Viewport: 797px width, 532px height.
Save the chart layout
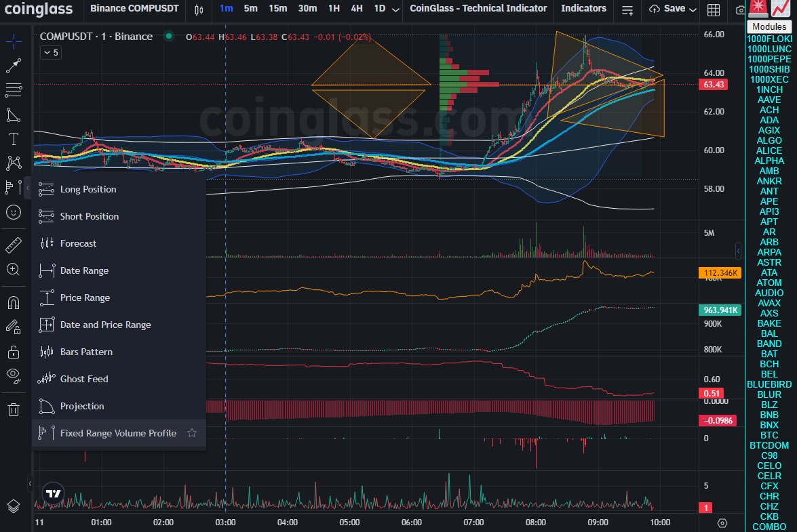click(x=667, y=9)
